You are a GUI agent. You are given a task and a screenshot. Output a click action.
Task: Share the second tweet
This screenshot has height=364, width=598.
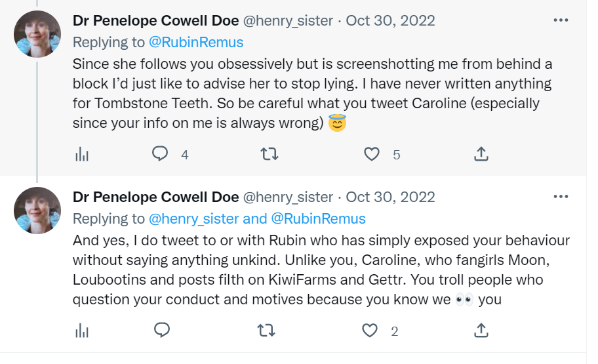pos(481,331)
